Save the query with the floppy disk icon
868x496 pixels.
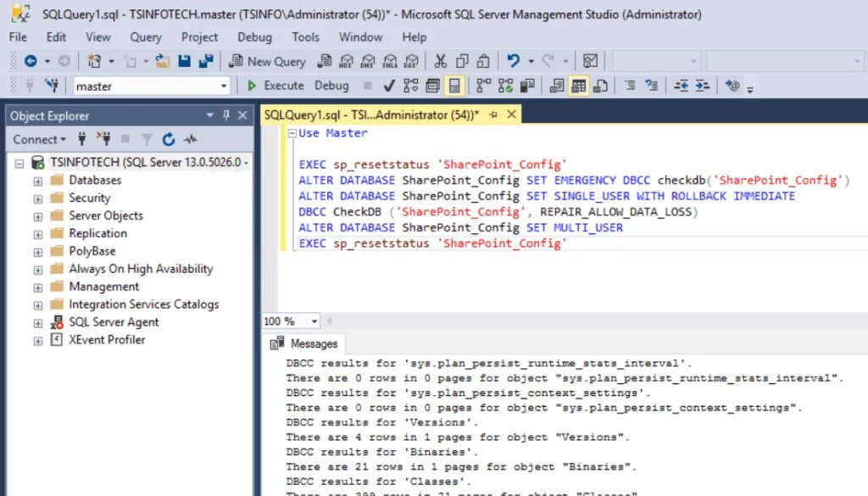coord(184,61)
